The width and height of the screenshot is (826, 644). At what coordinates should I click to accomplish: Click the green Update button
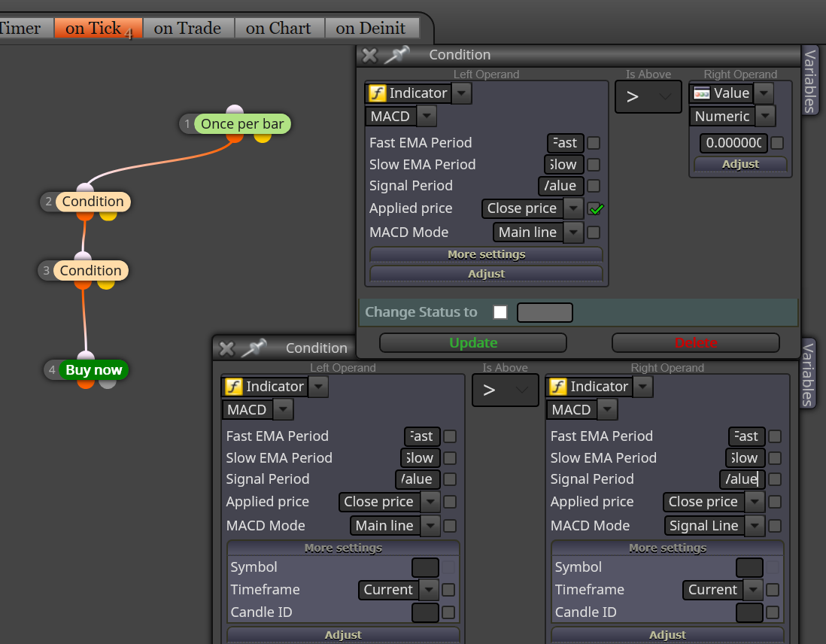473,342
